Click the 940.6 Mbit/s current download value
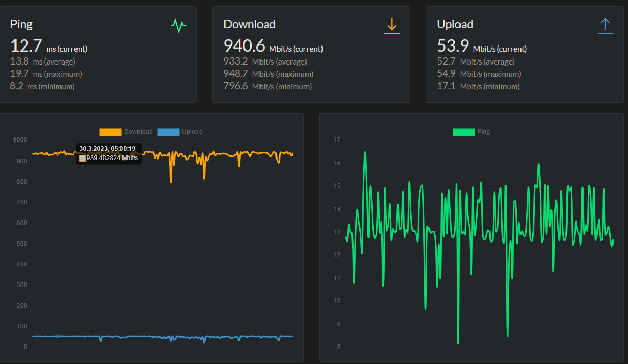 coord(273,46)
